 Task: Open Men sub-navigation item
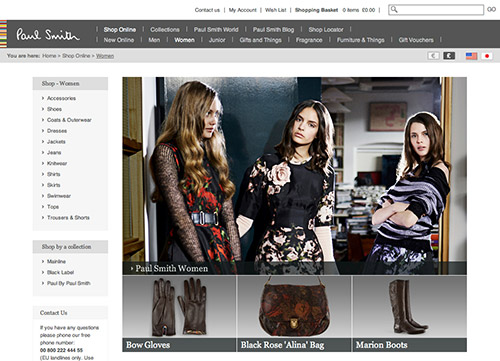[154, 40]
